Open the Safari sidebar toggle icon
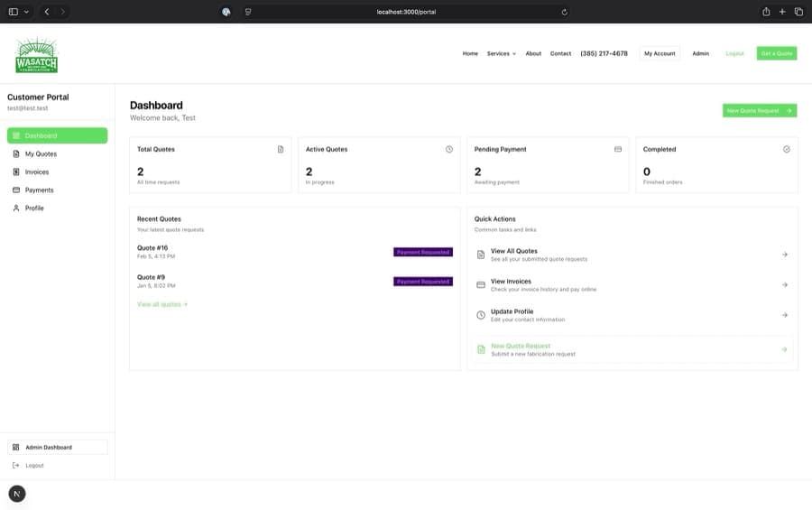The height and width of the screenshot is (510, 812). (14, 12)
